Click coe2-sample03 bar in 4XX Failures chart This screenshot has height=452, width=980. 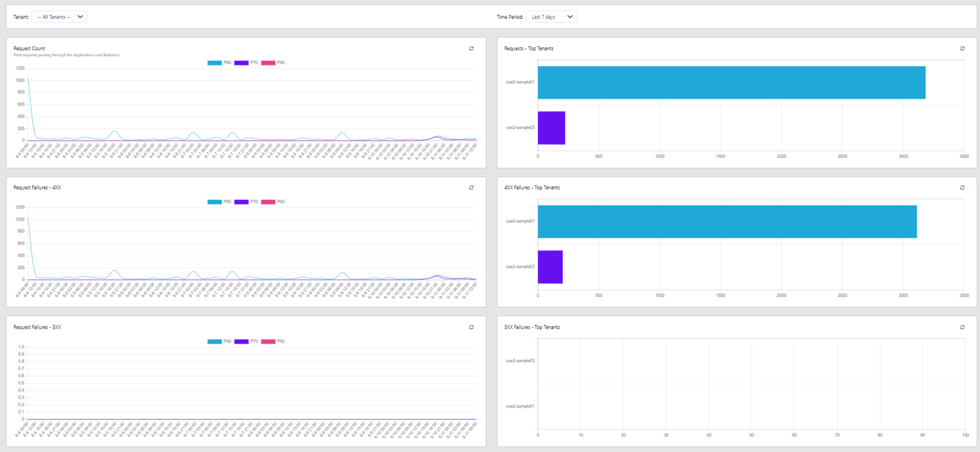550,266
